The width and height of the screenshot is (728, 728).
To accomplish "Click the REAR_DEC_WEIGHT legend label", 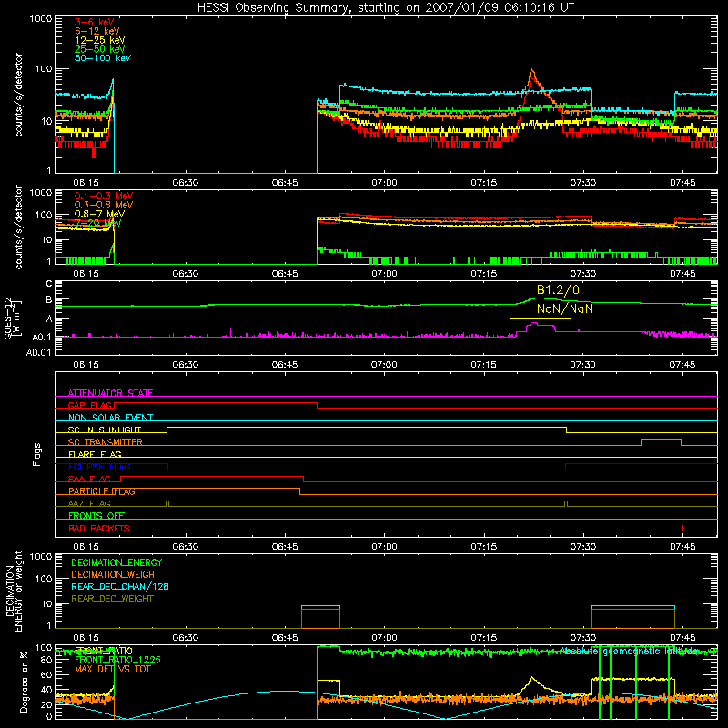I will point(112,599).
